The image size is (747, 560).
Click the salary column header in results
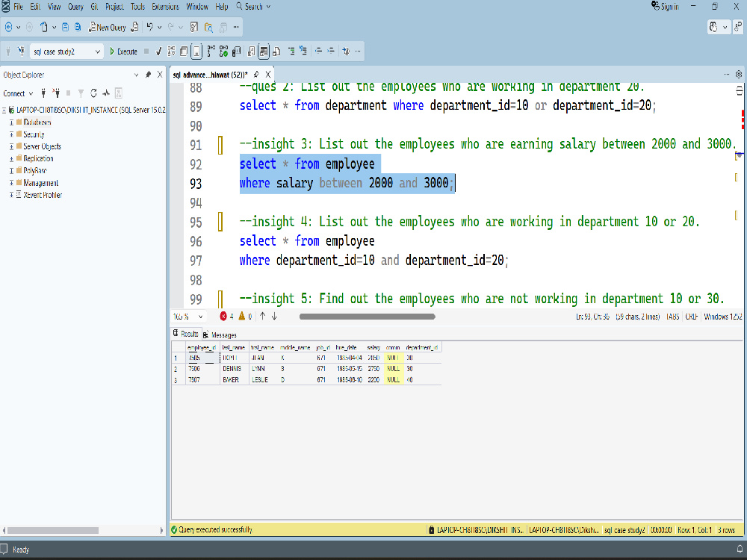(373, 348)
